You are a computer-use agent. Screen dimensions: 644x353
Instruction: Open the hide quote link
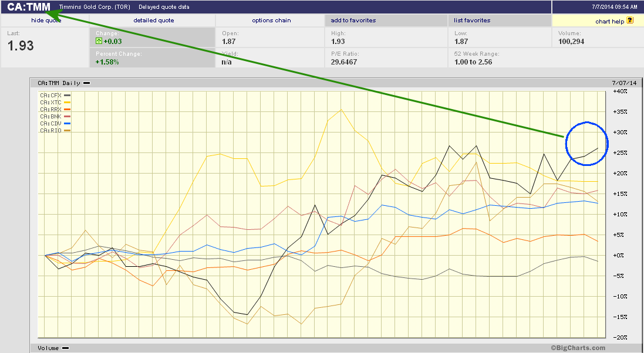(x=46, y=20)
